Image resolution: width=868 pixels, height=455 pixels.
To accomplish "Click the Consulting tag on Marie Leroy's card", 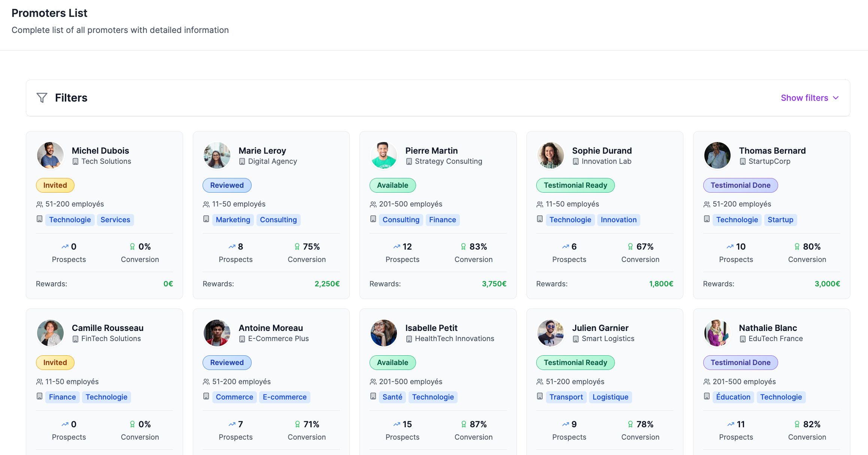I will (278, 220).
